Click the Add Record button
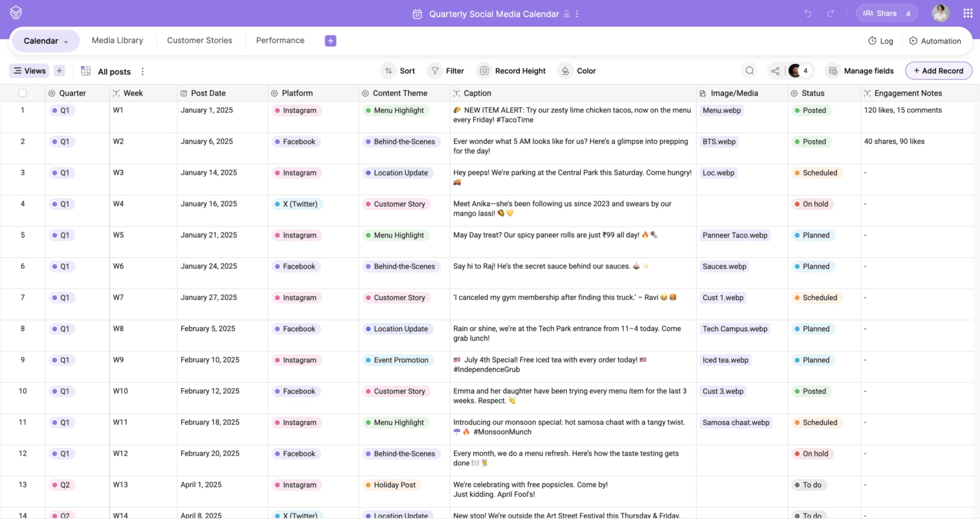This screenshot has width=980, height=519. (938, 71)
